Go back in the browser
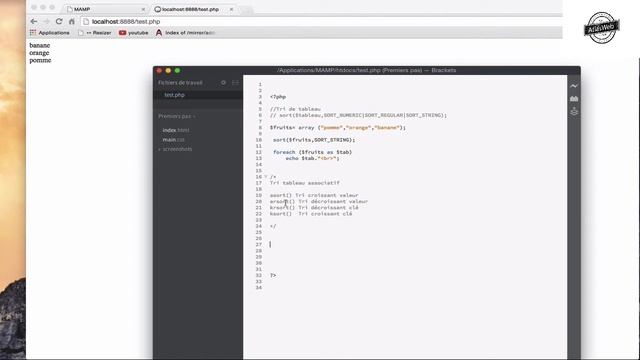The width and height of the screenshot is (640, 360). click(34, 21)
